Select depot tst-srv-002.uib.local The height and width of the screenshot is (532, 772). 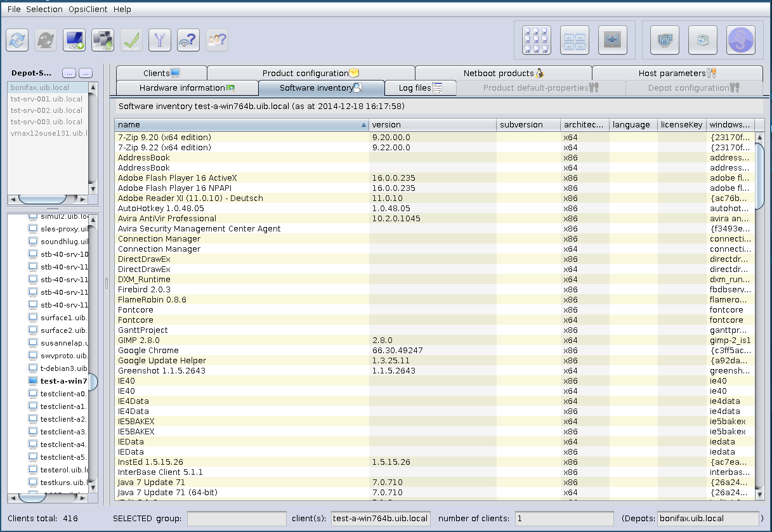(48, 110)
